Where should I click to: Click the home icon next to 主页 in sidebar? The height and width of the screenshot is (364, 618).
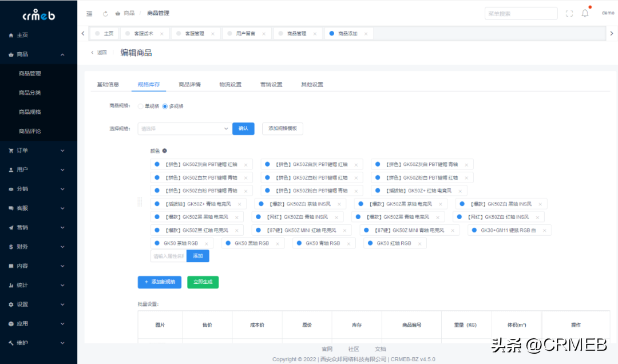click(11, 35)
